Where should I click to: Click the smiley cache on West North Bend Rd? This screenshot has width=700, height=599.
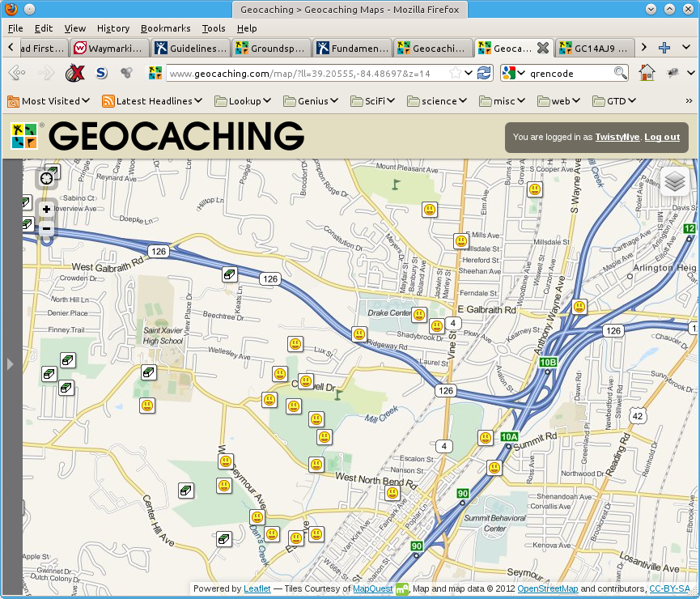tap(392, 493)
